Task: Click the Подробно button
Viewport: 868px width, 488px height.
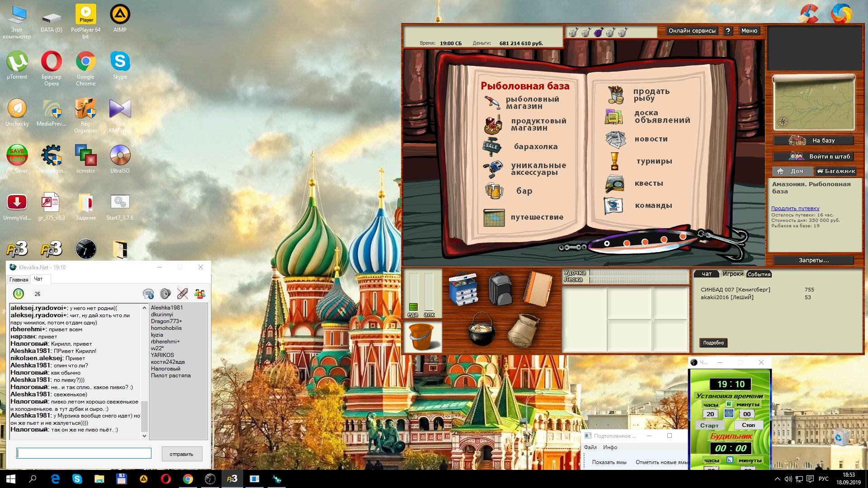Action: (713, 343)
